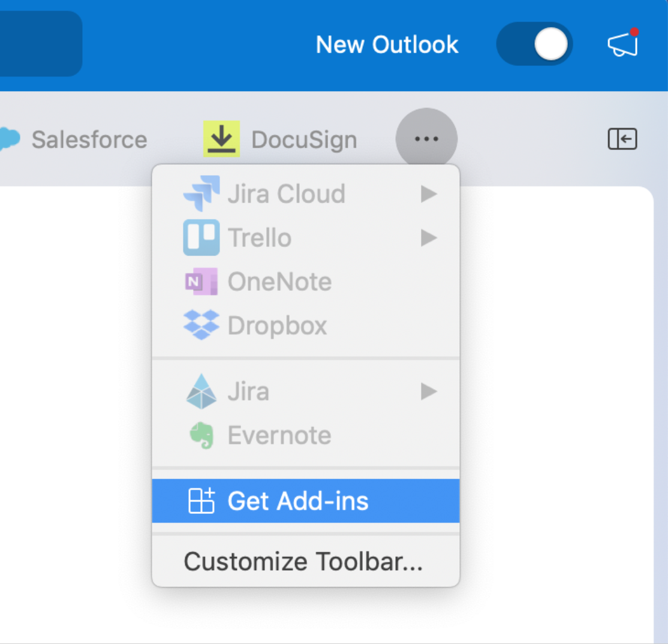Expand the Jira submenu arrow
Screen dimensions: 668x644
click(429, 392)
